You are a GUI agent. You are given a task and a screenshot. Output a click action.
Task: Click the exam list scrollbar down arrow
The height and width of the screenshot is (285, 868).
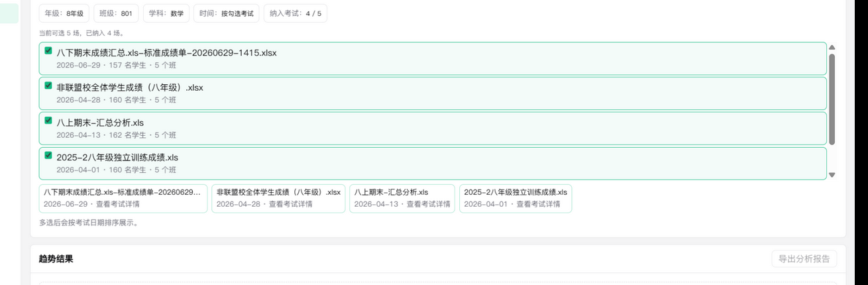pos(832,175)
